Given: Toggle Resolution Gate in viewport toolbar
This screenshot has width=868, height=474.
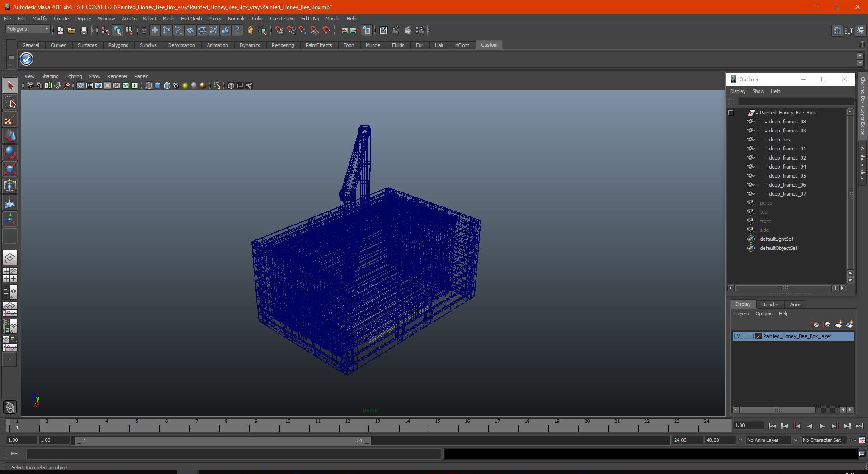Looking at the screenshot, I should point(99,85).
